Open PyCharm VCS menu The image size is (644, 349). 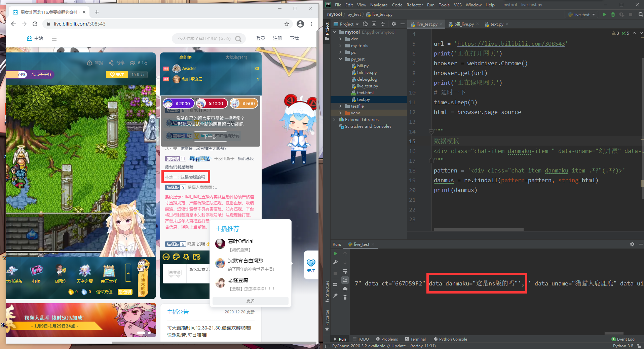457,5
